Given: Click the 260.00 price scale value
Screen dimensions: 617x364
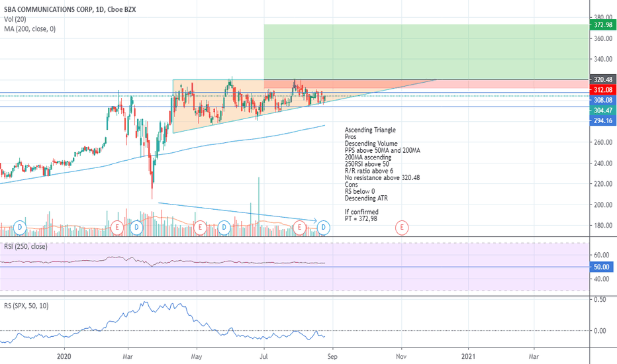Looking at the screenshot, I should (603, 142).
